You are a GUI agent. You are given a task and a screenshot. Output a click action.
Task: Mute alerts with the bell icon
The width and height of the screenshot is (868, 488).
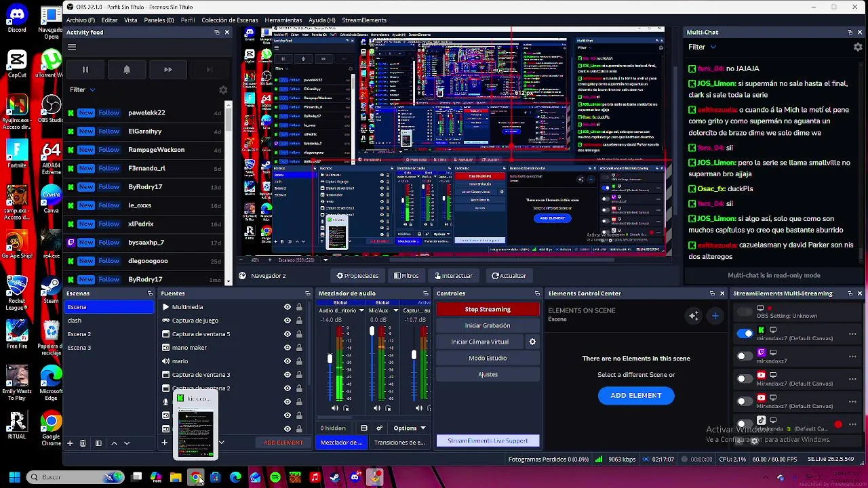click(127, 69)
